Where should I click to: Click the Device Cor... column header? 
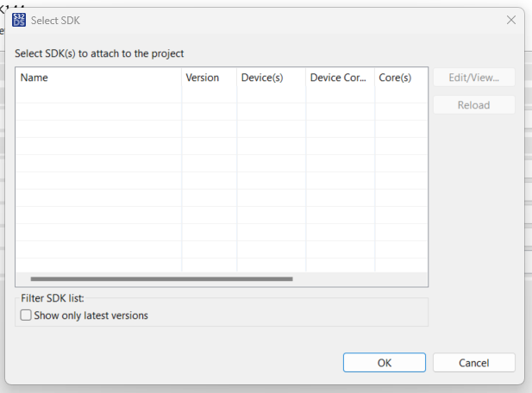tap(340, 78)
